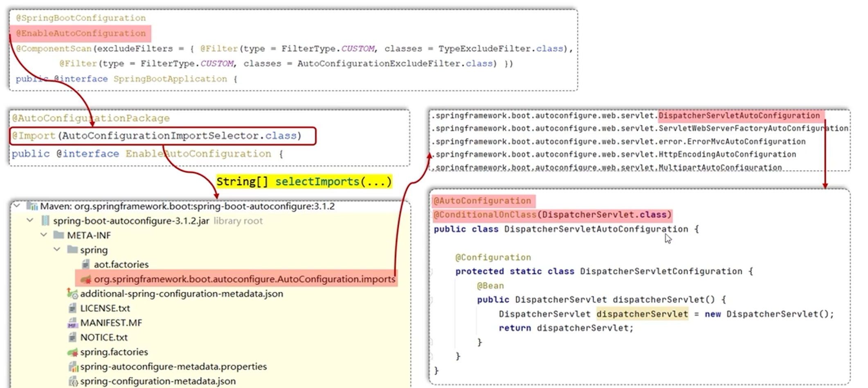Click the NOTICE.txt file icon
The height and width of the screenshot is (388, 868).
click(x=72, y=337)
